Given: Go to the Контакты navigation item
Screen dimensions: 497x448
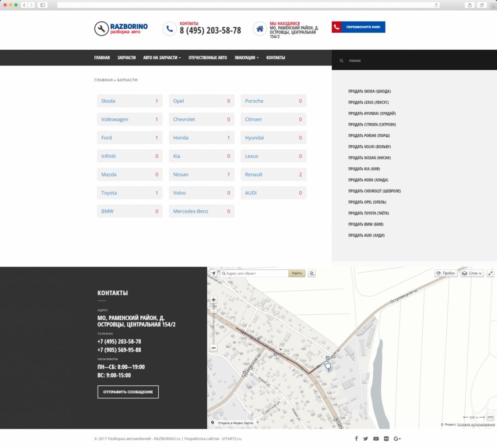Looking at the screenshot, I should (x=276, y=57).
